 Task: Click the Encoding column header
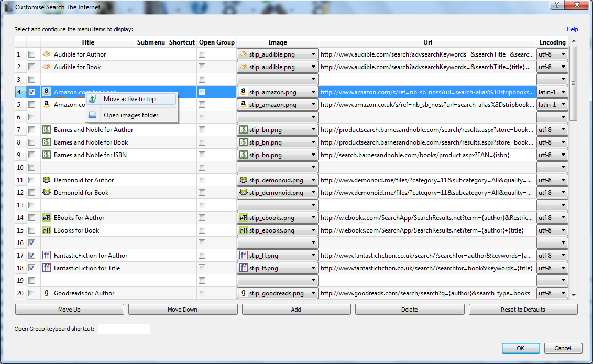pyautogui.click(x=553, y=42)
